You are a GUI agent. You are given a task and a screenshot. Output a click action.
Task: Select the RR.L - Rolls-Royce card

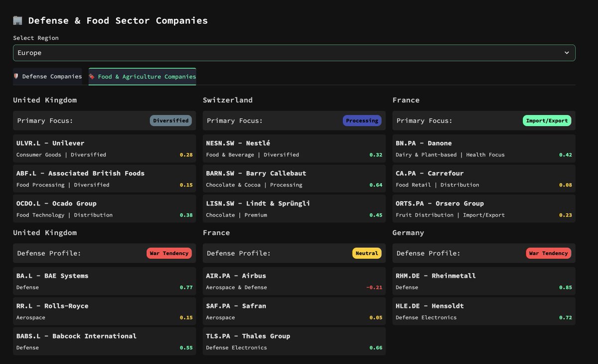[105, 311]
